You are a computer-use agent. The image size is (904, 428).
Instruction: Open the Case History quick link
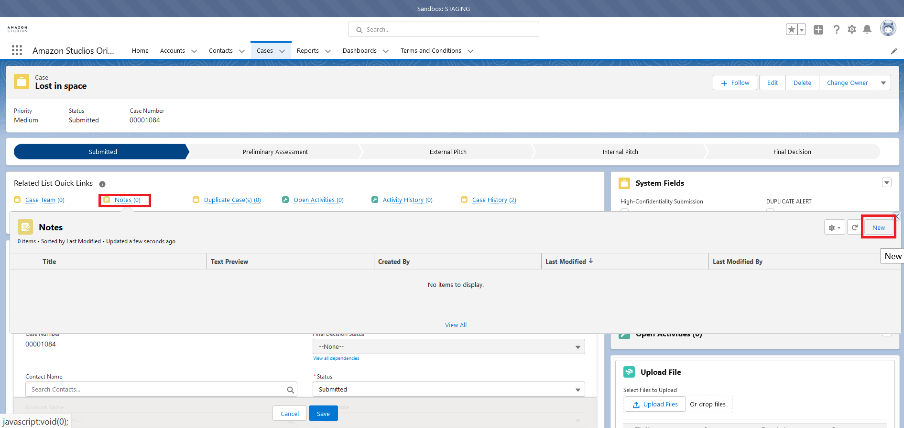tap(494, 200)
